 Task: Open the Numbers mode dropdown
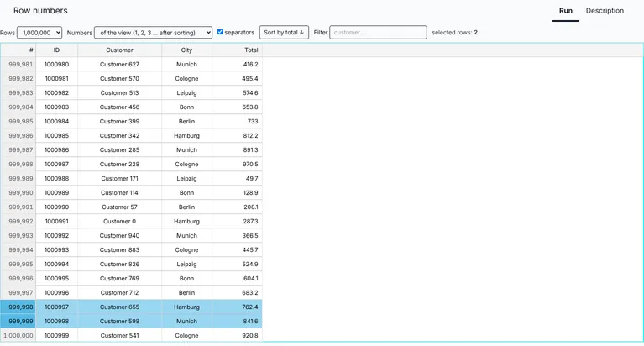point(153,33)
